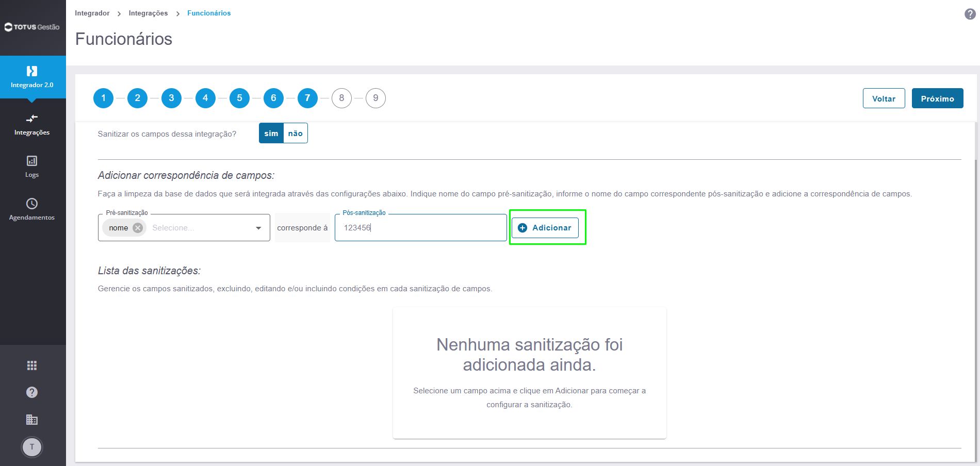
Task: Remove the 'nome' chip from Pré-sanitização
Action: 138,228
